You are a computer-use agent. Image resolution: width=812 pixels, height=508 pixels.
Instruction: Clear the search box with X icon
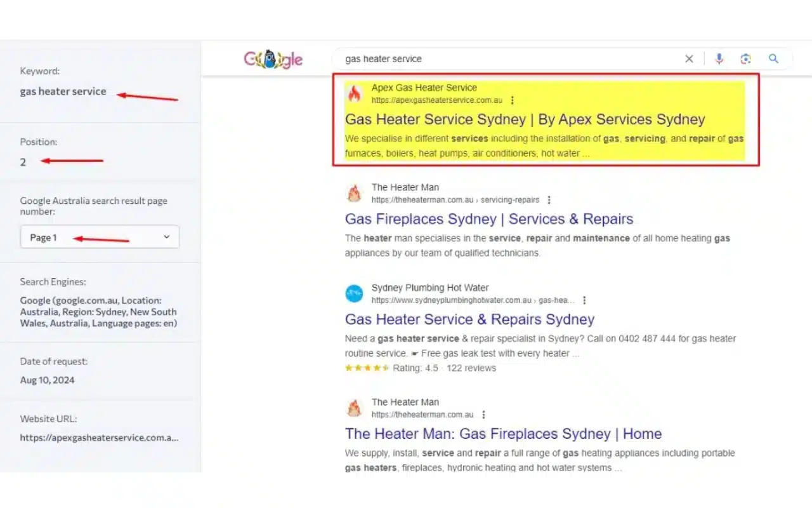click(689, 59)
